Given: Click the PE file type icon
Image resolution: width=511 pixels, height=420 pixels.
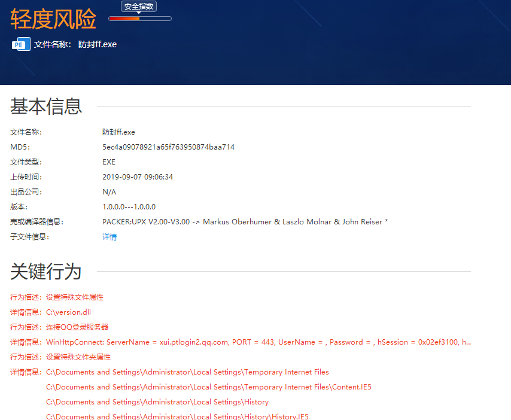Looking at the screenshot, I should (x=21, y=44).
